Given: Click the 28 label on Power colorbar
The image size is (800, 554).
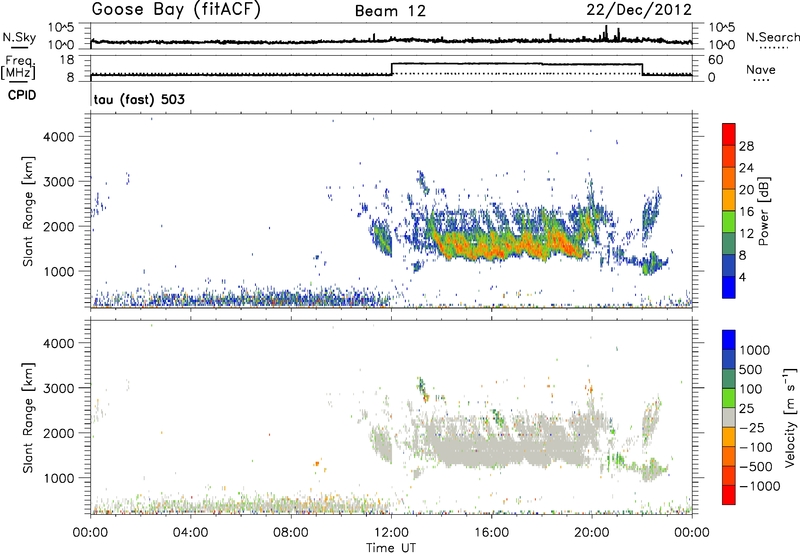Looking at the screenshot, I should pos(746,146).
